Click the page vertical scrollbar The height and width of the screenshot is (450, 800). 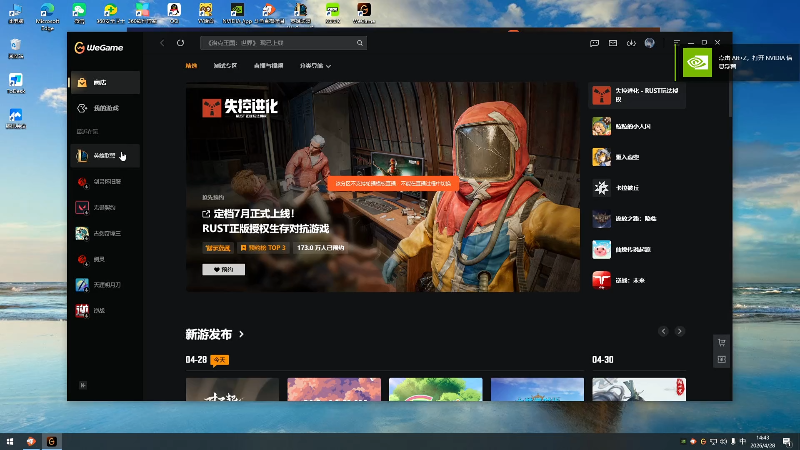[730, 97]
